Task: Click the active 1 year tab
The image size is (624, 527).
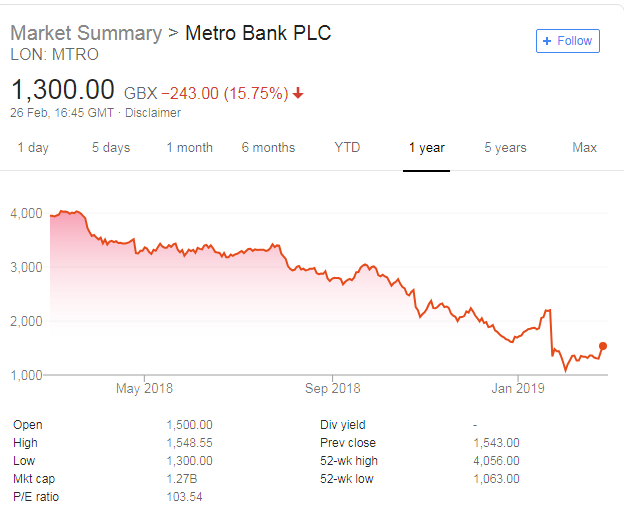Action: click(427, 148)
